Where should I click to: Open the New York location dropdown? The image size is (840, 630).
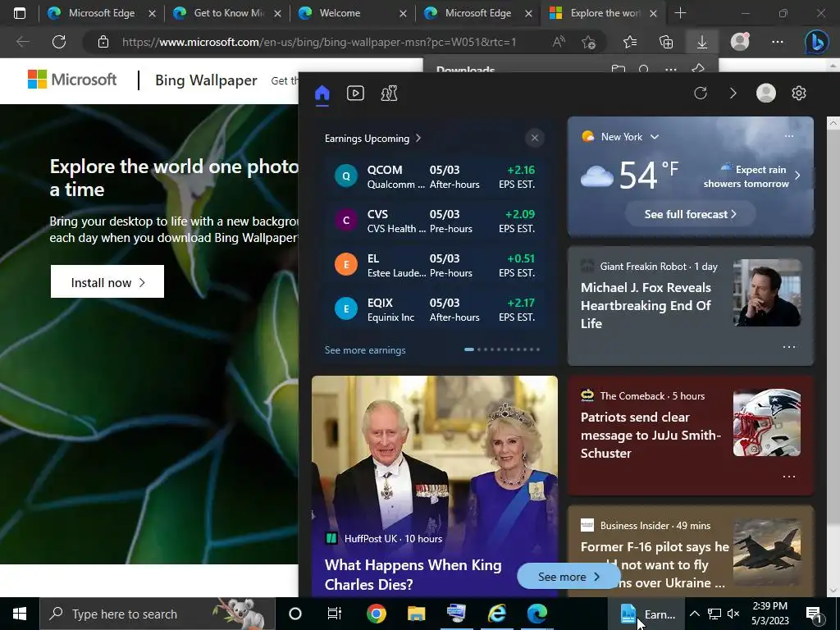654,137
